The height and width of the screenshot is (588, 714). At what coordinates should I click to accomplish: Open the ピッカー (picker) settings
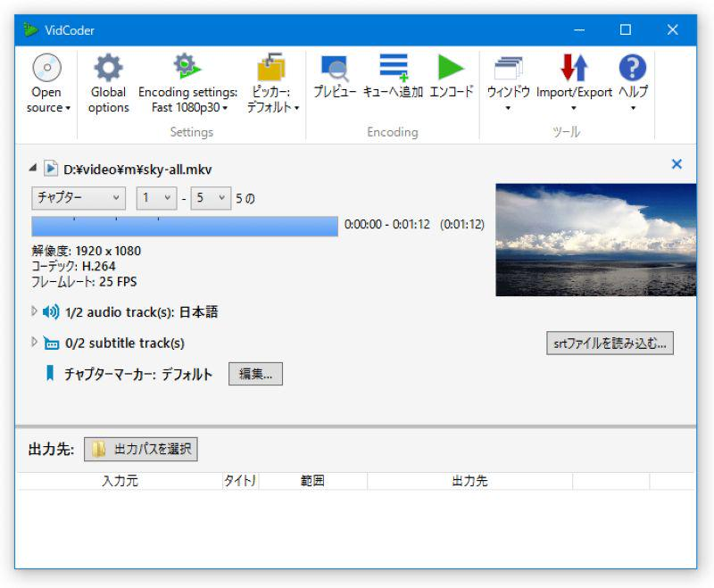(x=270, y=80)
